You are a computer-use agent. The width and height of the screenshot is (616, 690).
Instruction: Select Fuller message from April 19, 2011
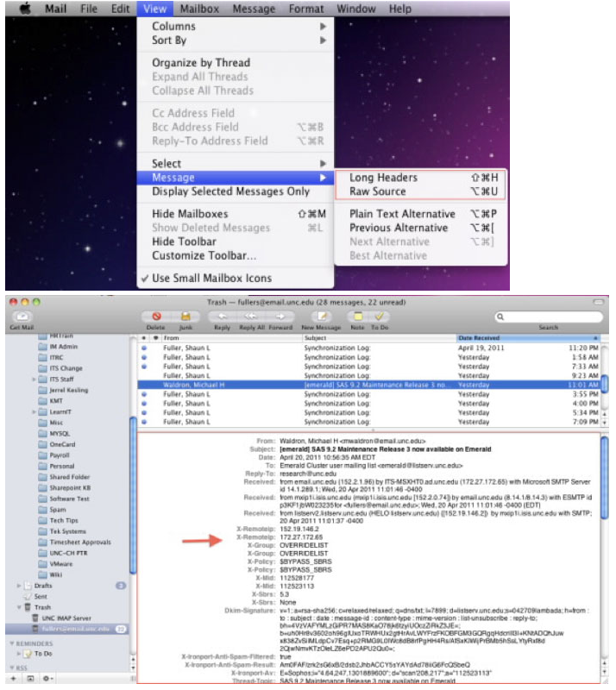pyautogui.click(x=369, y=348)
